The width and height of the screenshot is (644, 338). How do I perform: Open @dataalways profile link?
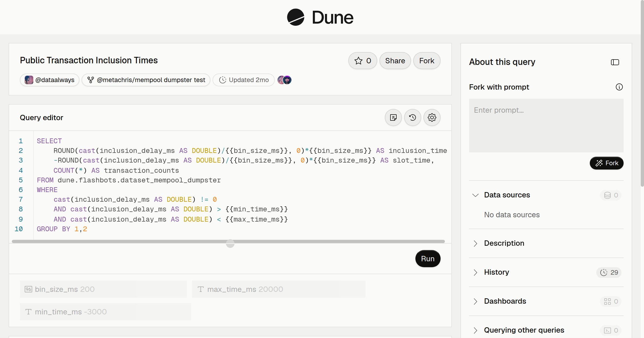coord(49,80)
